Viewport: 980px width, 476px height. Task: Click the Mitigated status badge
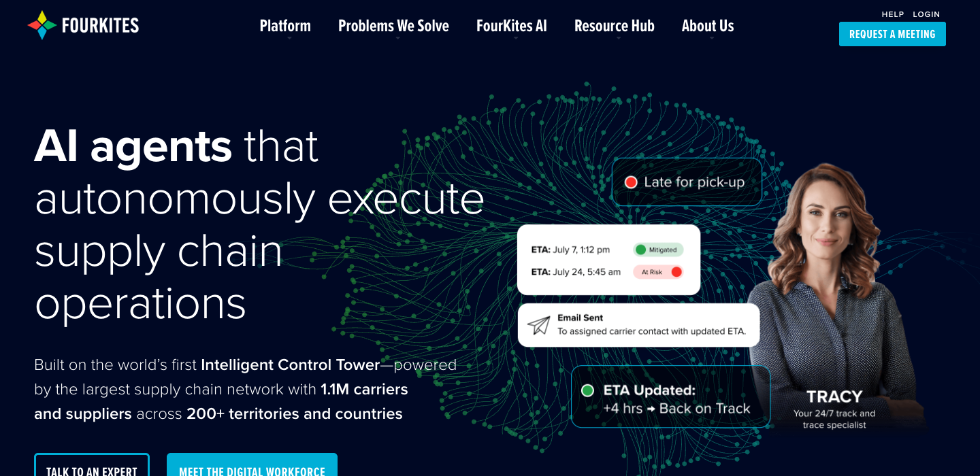(658, 250)
